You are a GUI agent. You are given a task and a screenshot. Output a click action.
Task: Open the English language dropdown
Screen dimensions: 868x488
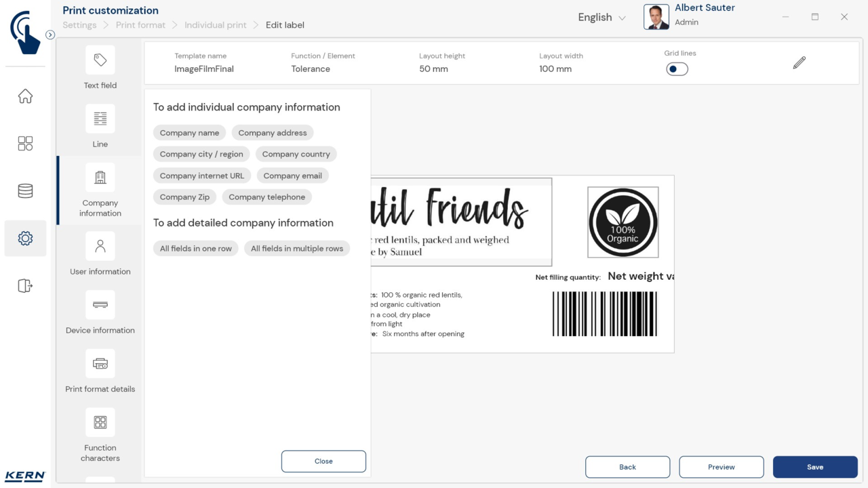tap(601, 18)
